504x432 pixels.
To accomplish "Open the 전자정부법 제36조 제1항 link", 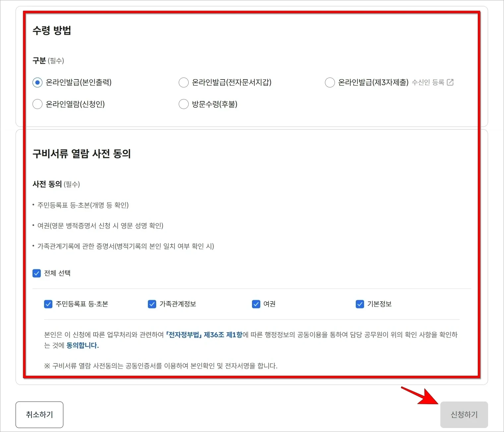I will (204, 335).
